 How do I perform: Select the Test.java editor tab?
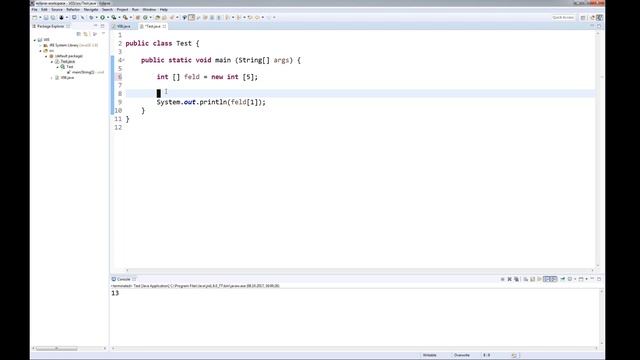(x=153, y=26)
